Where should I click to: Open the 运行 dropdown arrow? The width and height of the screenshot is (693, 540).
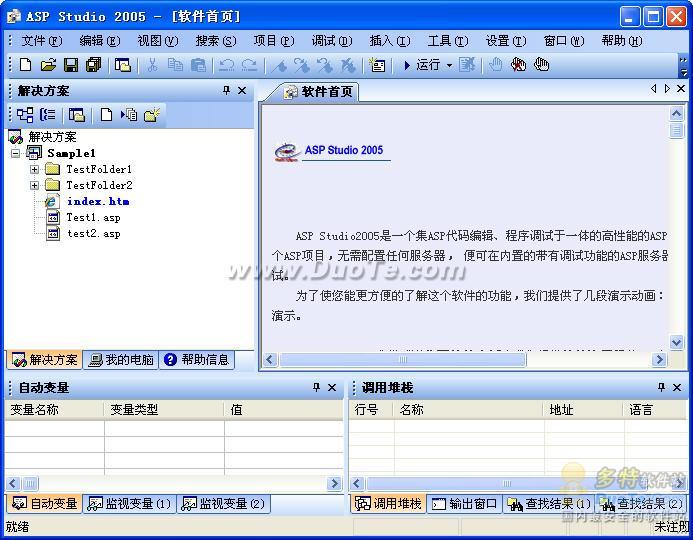(x=449, y=65)
